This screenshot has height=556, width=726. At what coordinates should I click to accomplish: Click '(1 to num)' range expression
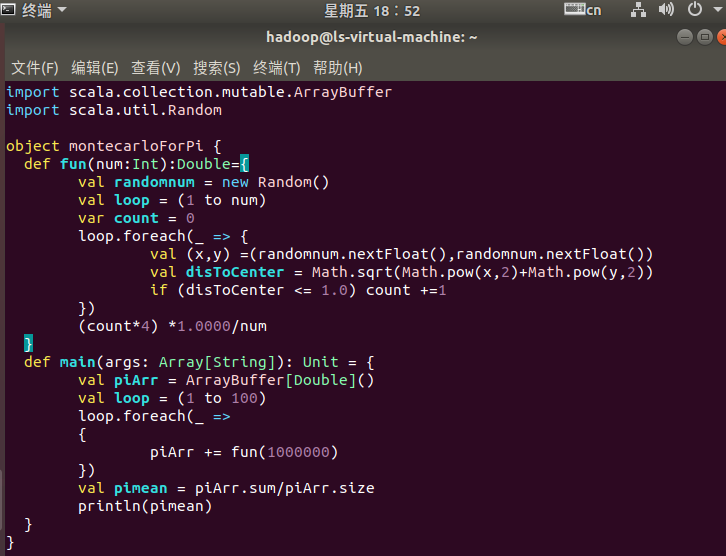click(222, 200)
